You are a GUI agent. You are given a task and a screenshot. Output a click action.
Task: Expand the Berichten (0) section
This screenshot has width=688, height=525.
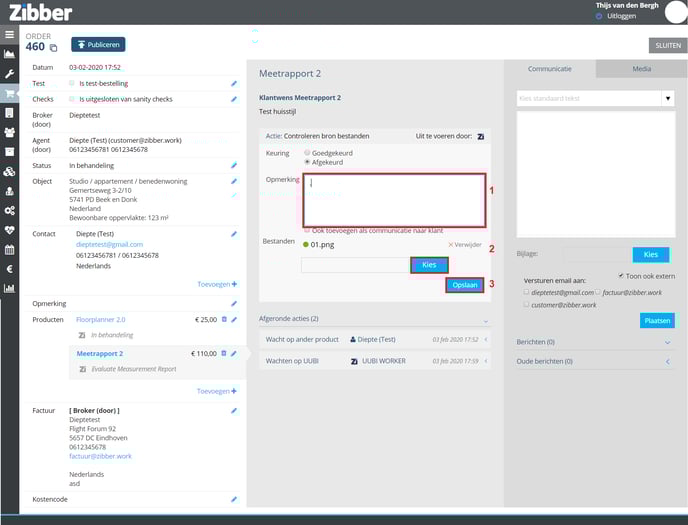(x=667, y=342)
